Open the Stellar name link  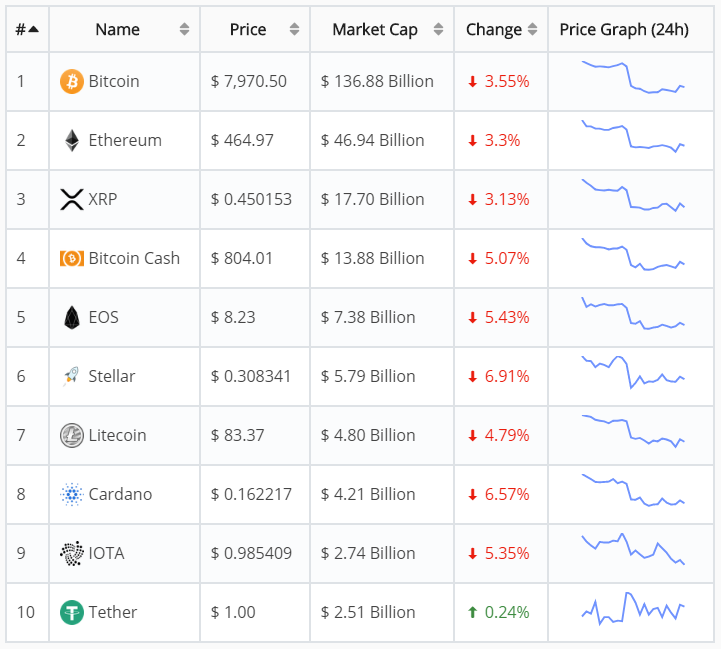pyautogui.click(x=112, y=376)
